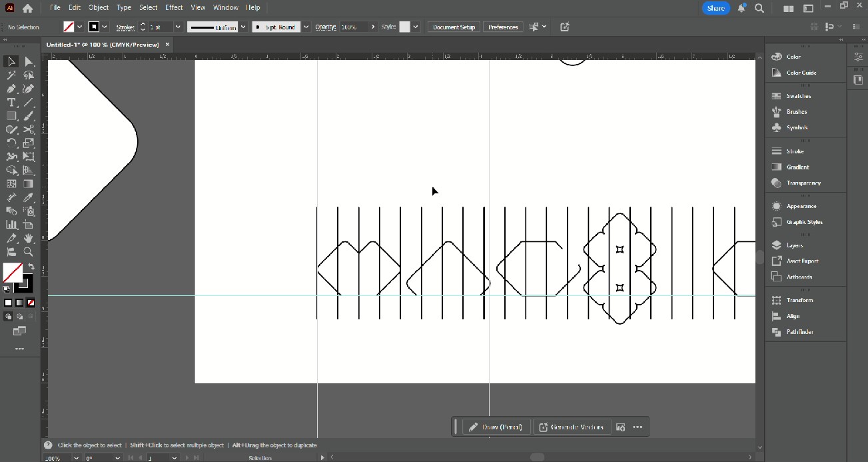Select the Gradient tool
Screen dimensions: 868x462
(29, 184)
